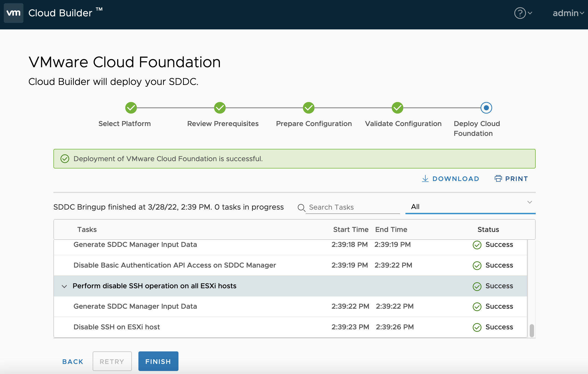Viewport: 588px width, 374px height.
Task: Open the All status filter dropdown
Action: tap(470, 207)
